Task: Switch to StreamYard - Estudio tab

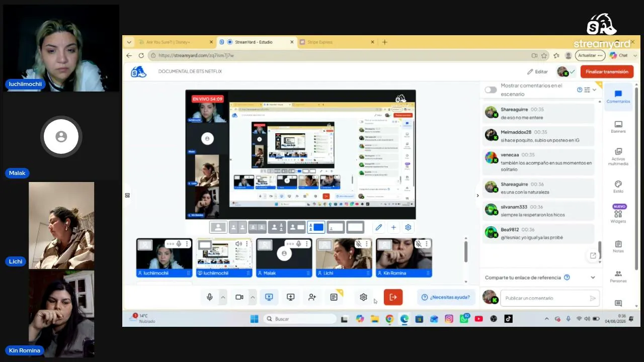Action: 257,42
